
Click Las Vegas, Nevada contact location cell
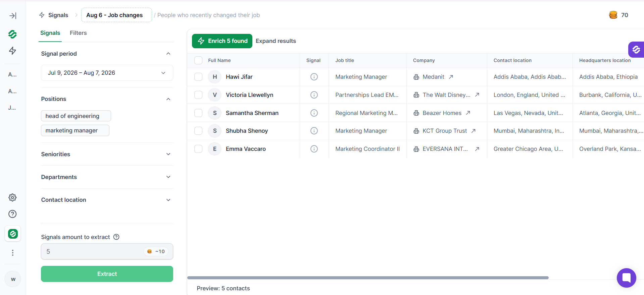528,113
